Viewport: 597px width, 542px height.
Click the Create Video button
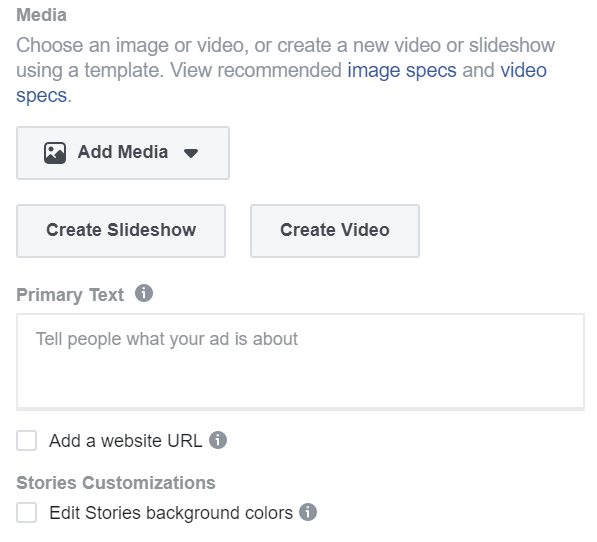[335, 231]
